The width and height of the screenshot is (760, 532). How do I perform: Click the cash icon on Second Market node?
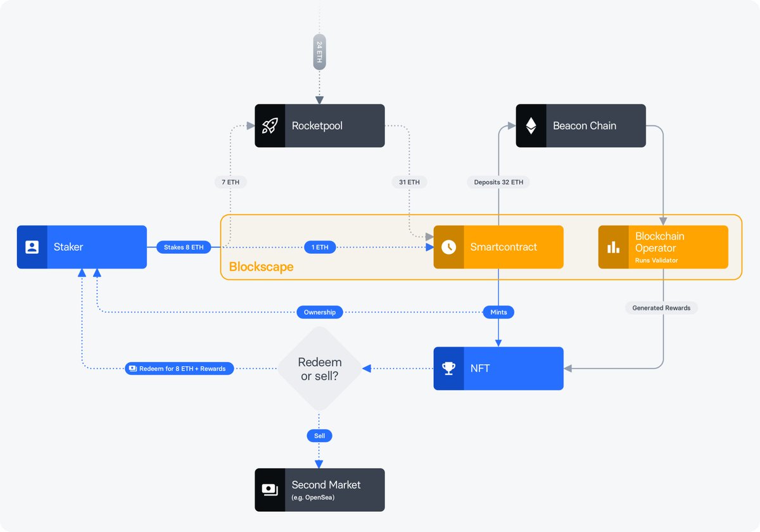coord(270,490)
